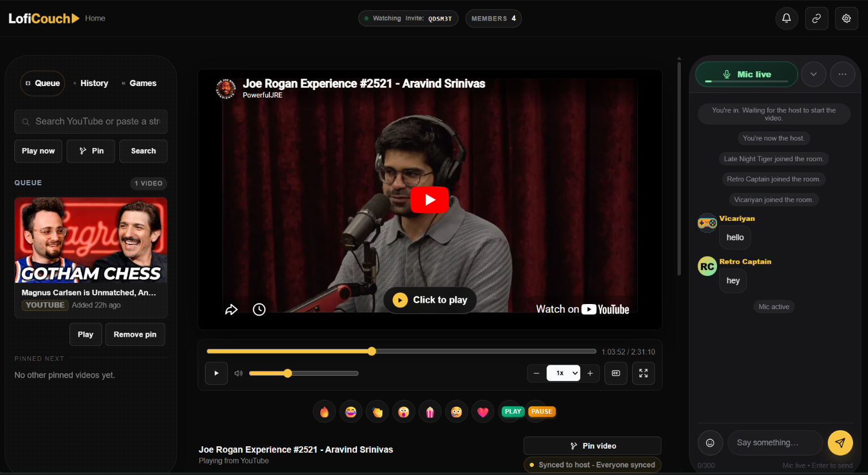This screenshot has width=868, height=475.
Task: Focus the 'Say something' chat input
Action: tap(776, 442)
